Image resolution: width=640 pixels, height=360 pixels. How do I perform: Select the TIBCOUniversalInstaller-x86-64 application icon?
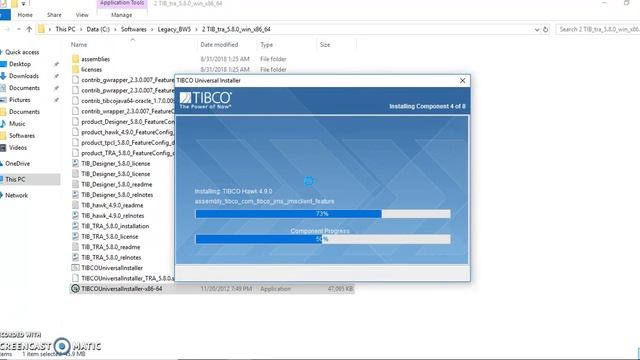click(75, 289)
